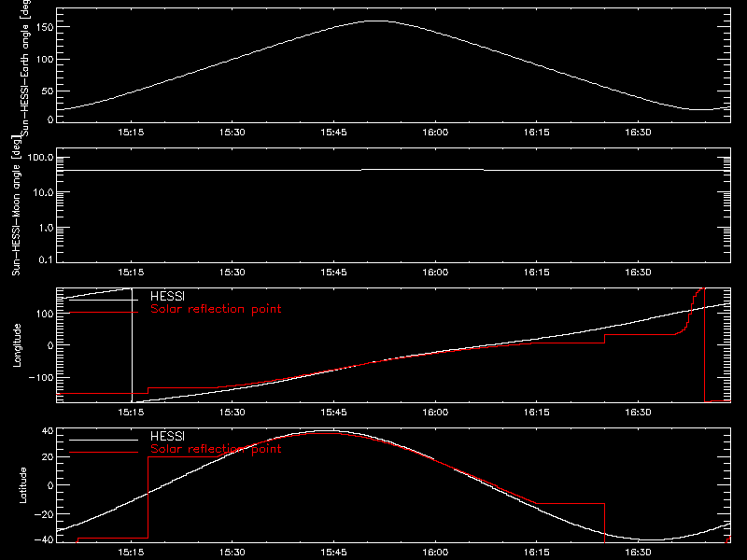The height and width of the screenshot is (560, 747).
Task: Click the white vertical wrap line in Longitude plot
Action: click(x=132, y=345)
